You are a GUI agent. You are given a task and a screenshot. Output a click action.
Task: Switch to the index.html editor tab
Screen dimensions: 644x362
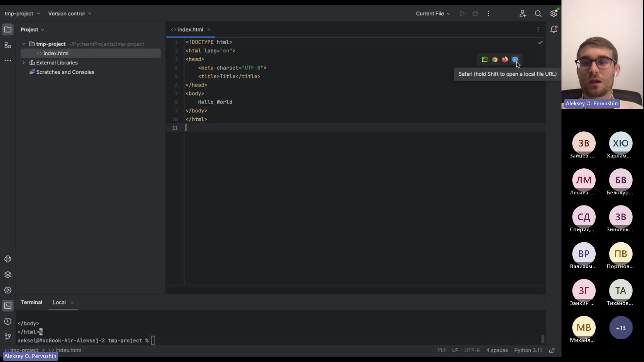click(x=190, y=29)
